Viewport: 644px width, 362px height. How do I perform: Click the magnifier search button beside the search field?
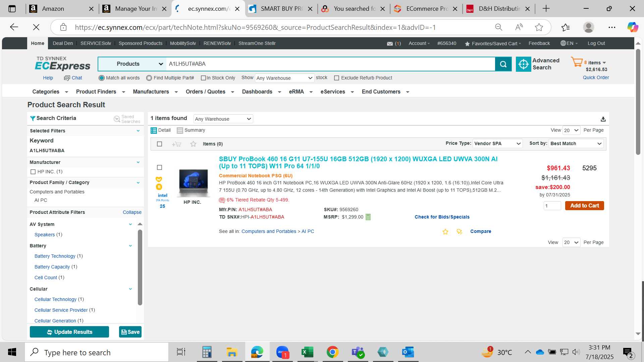(x=503, y=64)
